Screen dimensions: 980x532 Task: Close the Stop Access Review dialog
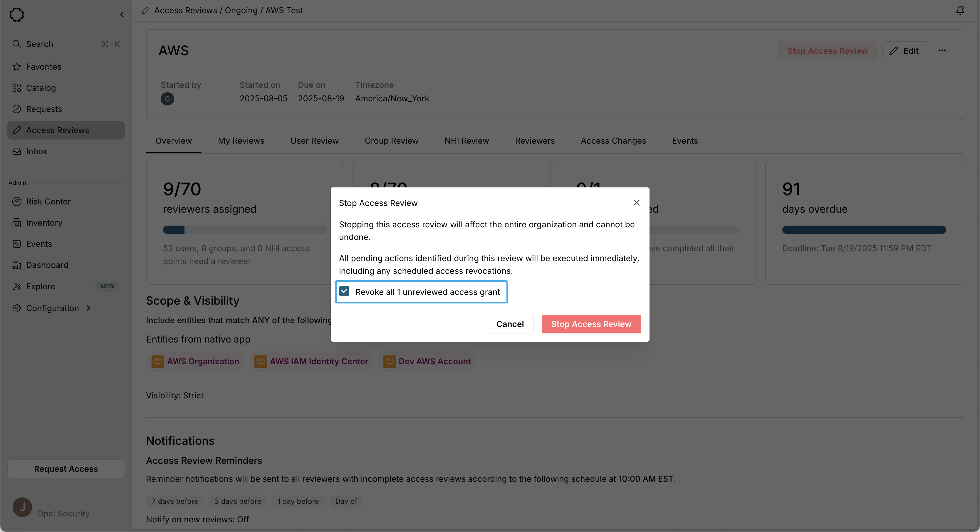click(636, 203)
